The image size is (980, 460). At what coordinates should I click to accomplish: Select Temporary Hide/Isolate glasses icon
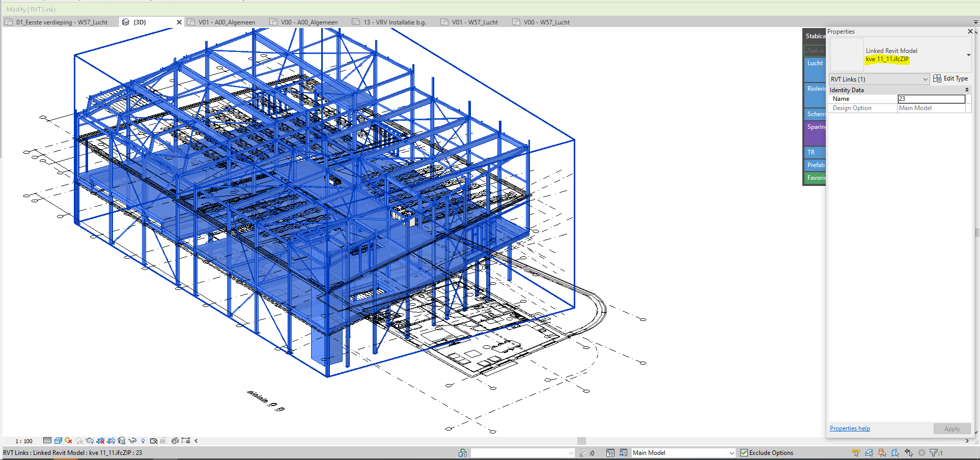pyautogui.click(x=132, y=441)
